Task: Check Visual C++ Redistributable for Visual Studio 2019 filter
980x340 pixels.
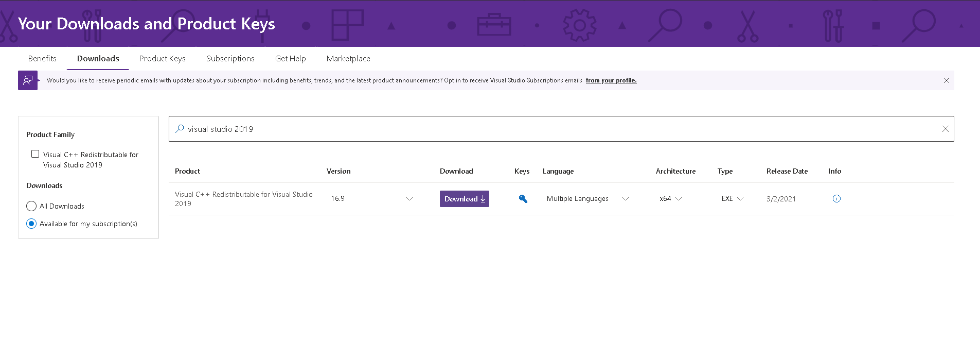Action: click(35, 154)
